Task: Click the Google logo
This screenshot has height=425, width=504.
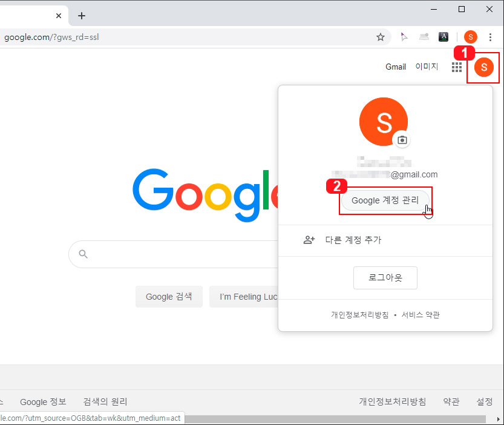Action: (x=206, y=195)
